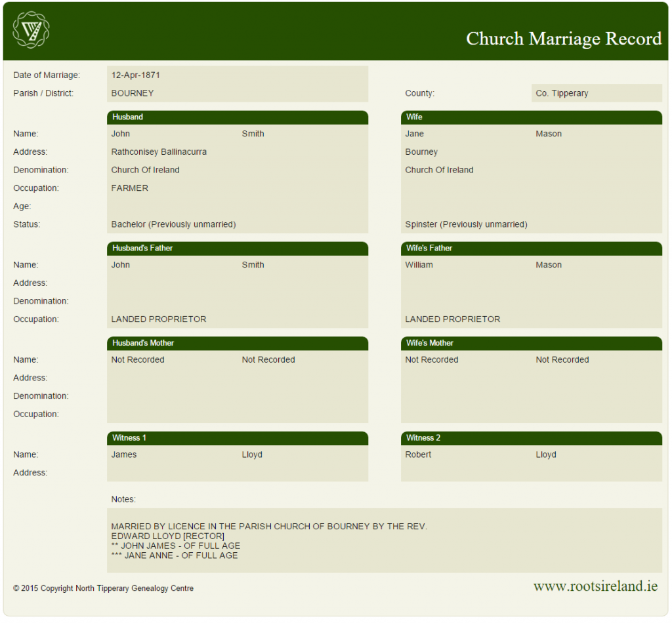Click the BOURNEY parish value

pyautogui.click(x=133, y=93)
